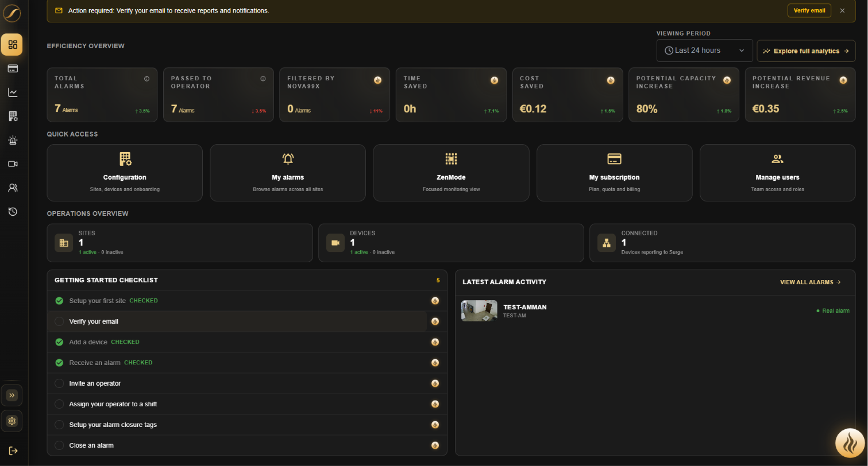Click flame icon beside Verify your email row
The image size is (868, 466).
(x=435, y=321)
